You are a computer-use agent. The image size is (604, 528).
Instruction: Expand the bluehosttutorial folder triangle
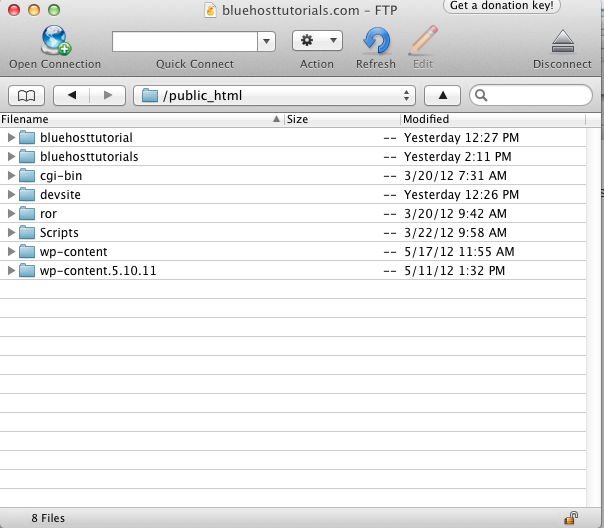coord(11,137)
